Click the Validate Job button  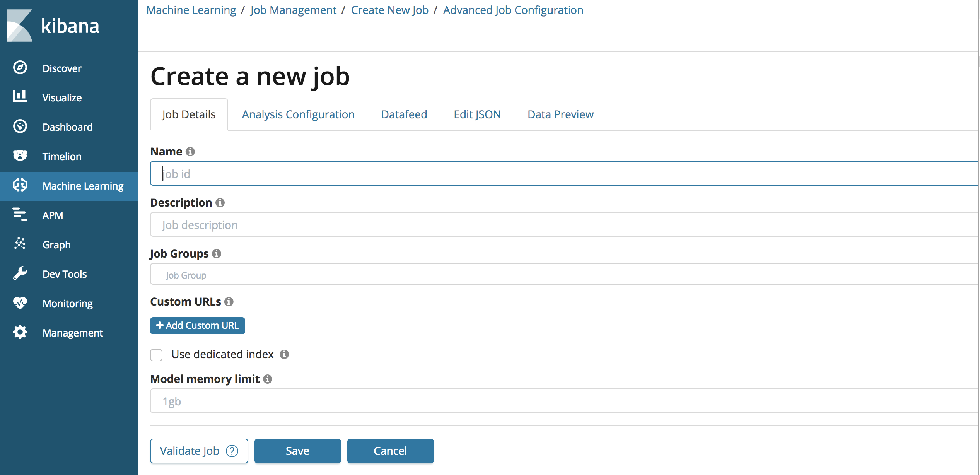click(199, 451)
